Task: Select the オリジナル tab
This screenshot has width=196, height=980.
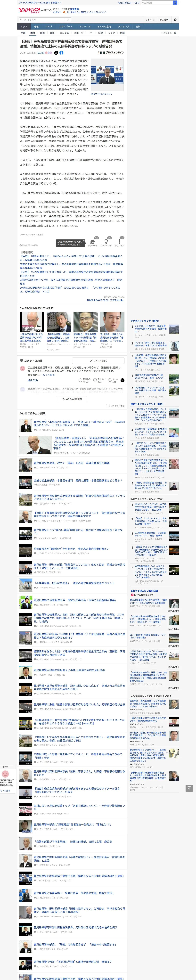Action: 85,27
